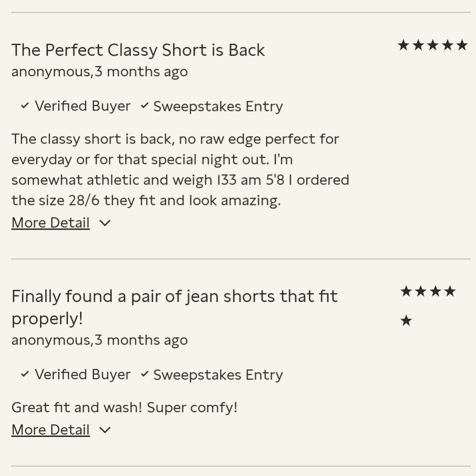Click 'anonymous, 3 months ago' in first review

(x=99, y=72)
